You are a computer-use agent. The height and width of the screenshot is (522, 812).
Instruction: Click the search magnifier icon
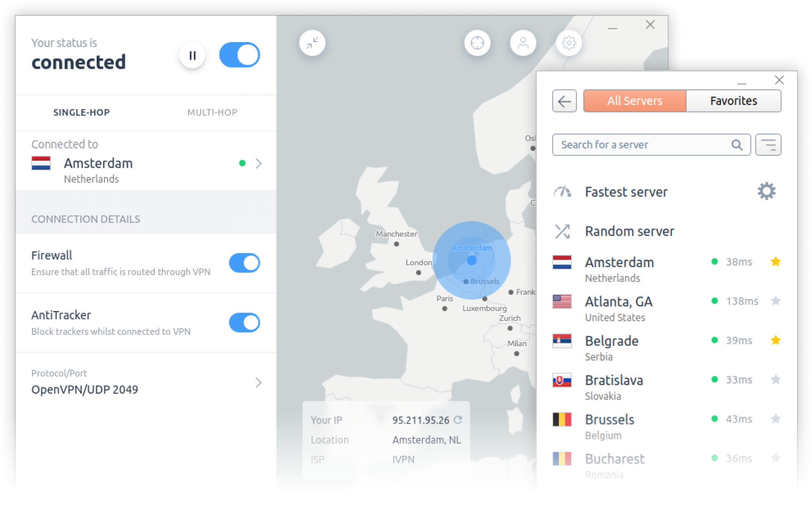click(737, 145)
